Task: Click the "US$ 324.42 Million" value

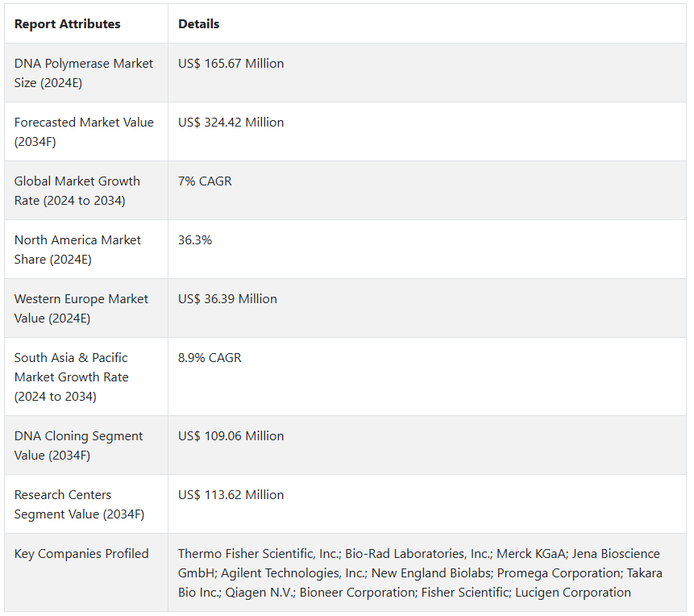Action: point(231,123)
